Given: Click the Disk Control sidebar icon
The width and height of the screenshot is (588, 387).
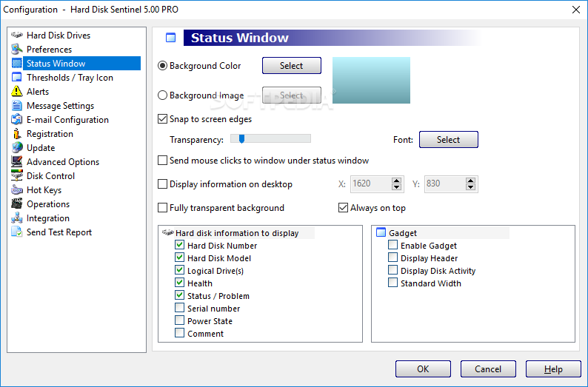Looking at the screenshot, I should coord(16,175).
